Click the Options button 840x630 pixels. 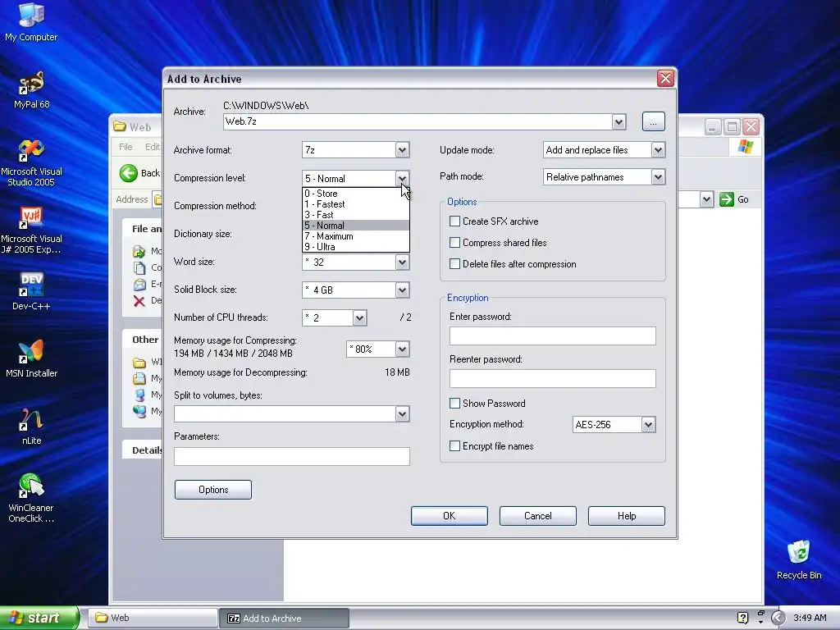pyautogui.click(x=212, y=490)
